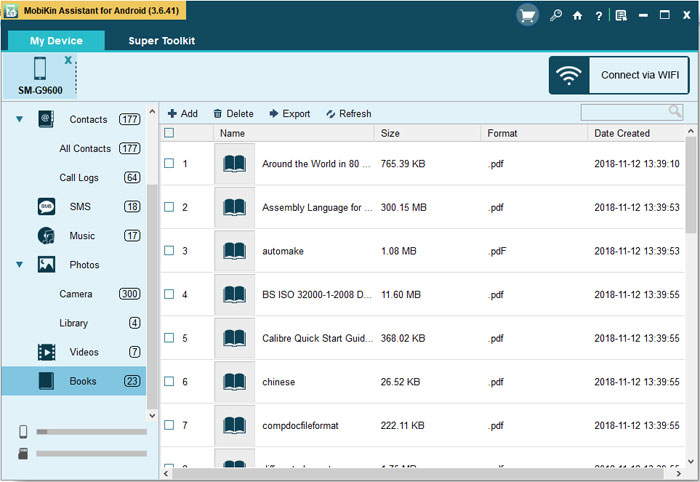Click book icon of Around the World in 80
The image size is (700, 482).
tap(234, 163)
